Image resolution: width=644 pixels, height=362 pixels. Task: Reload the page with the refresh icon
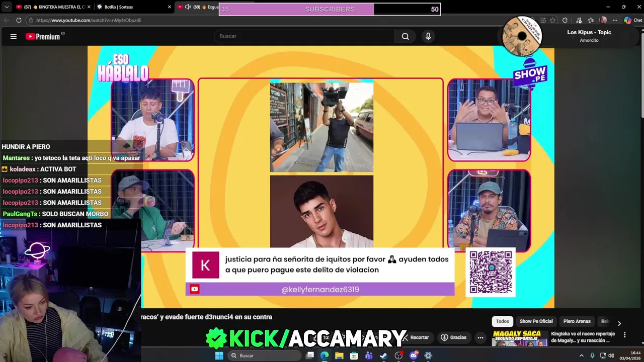[x=19, y=20]
